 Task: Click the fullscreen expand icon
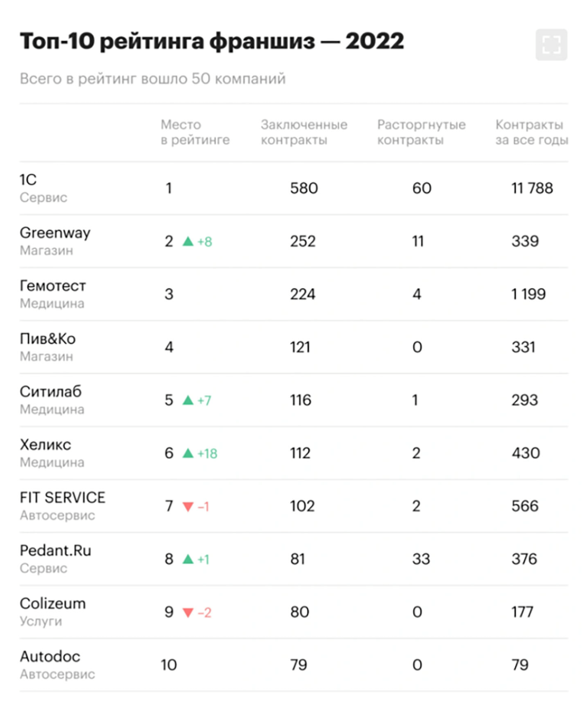tap(551, 45)
